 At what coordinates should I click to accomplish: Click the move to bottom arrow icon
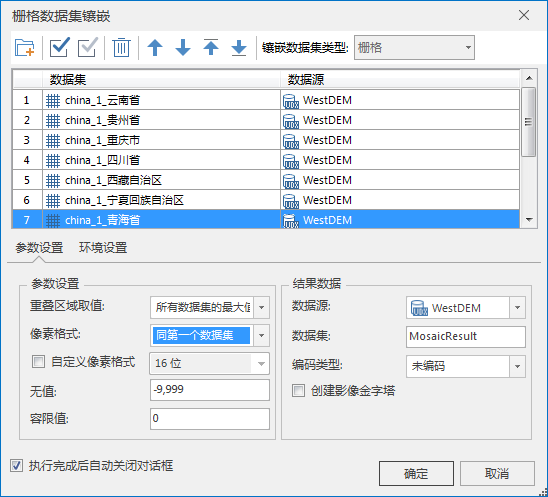pyautogui.click(x=239, y=48)
